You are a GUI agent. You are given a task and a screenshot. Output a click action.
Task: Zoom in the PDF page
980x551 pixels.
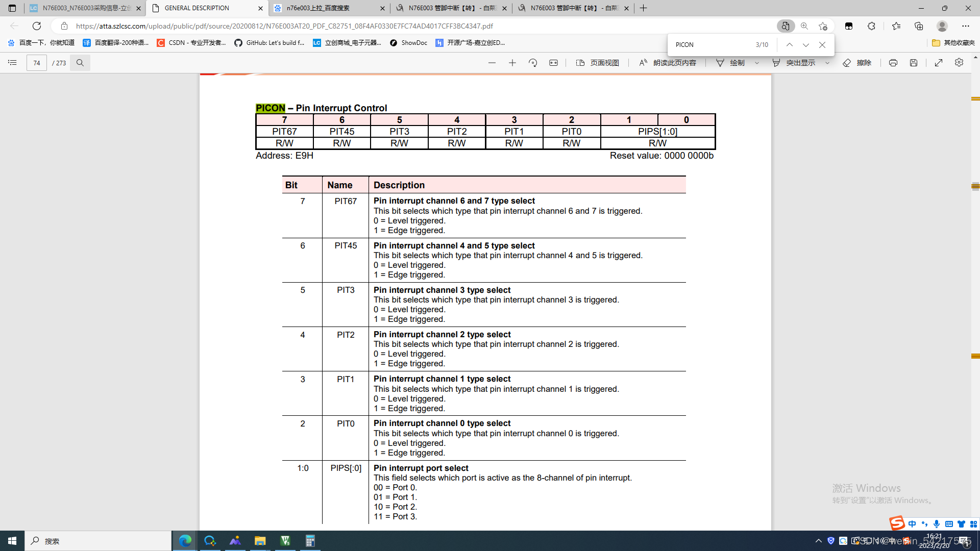[x=512, y=63]
